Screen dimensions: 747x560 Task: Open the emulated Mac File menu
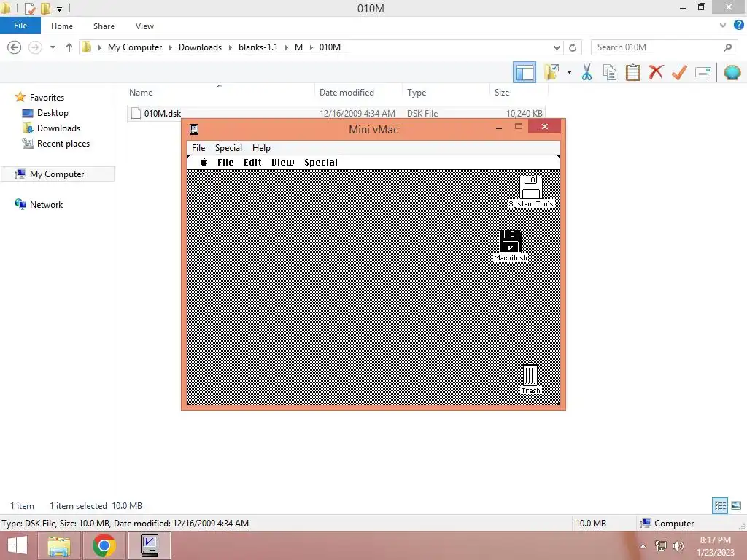pos(225,163)
